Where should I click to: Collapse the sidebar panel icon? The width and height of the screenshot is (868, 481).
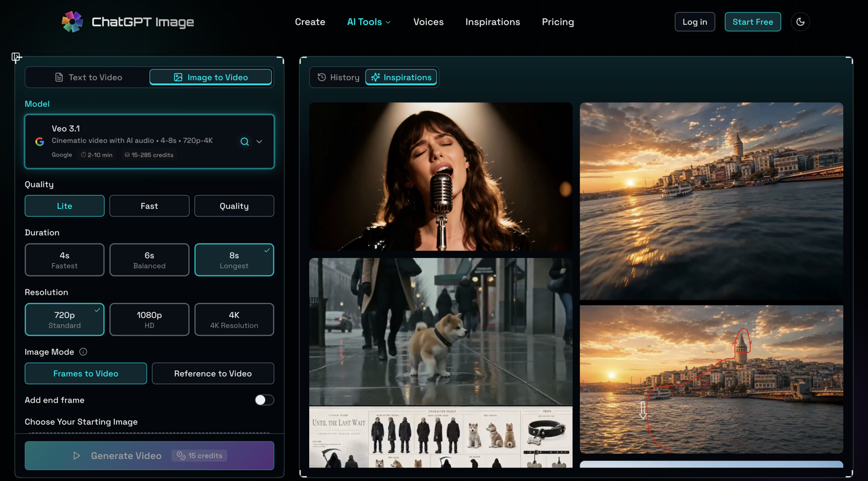pos(16,57)
